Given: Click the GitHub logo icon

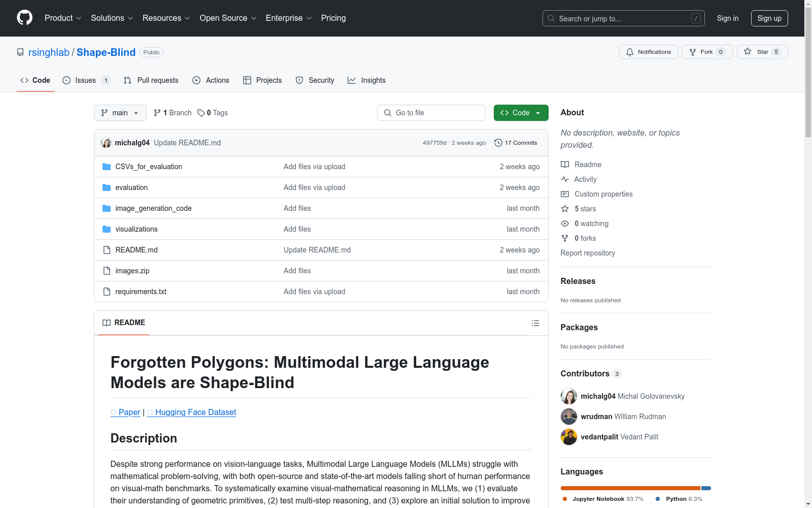Looking at the screenshot, I should (24, 18).
